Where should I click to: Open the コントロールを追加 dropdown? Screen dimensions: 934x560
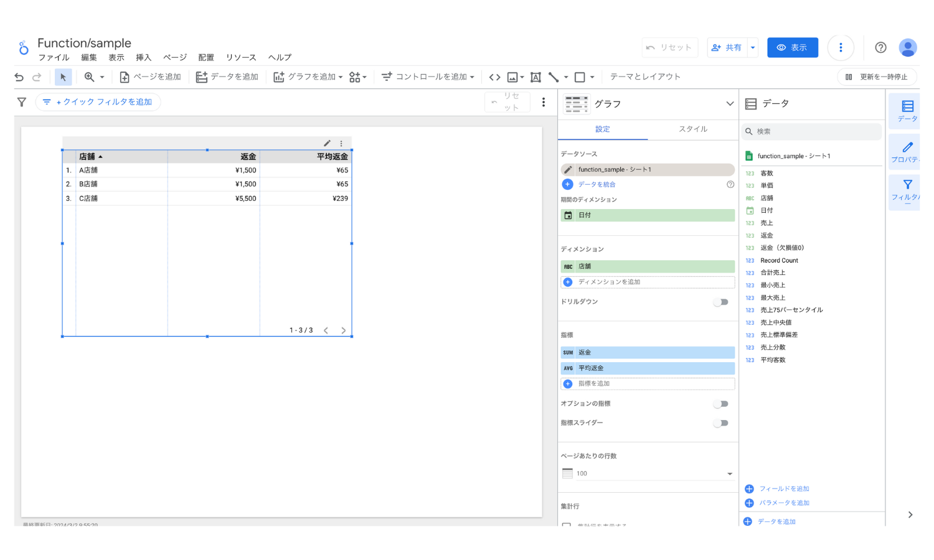[428, 77]
